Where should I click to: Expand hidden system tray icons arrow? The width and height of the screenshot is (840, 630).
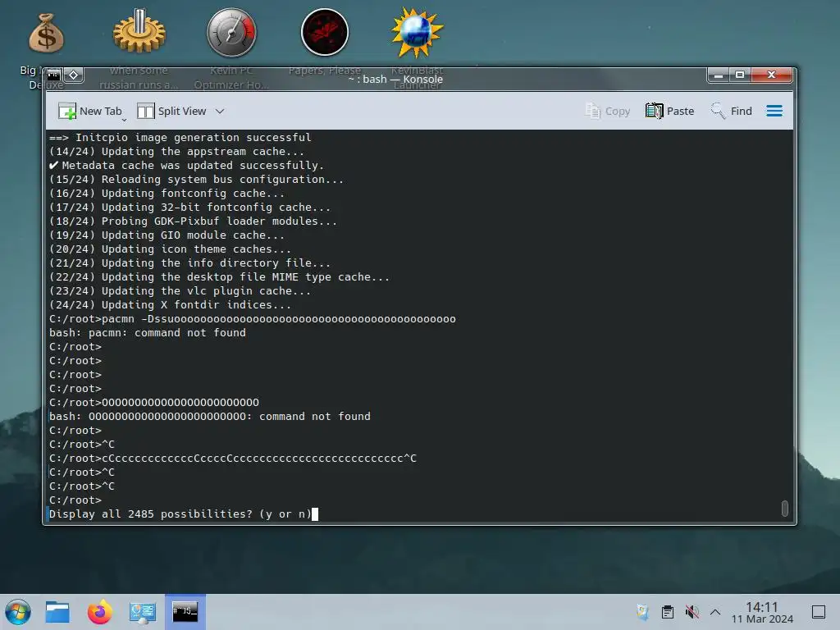pos(715,612)
